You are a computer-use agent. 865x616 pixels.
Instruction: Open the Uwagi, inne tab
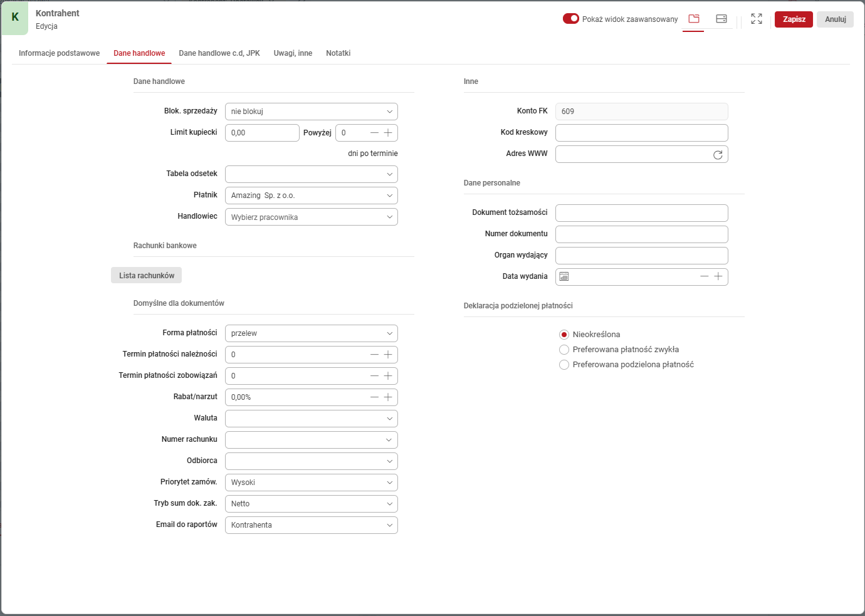293,53
